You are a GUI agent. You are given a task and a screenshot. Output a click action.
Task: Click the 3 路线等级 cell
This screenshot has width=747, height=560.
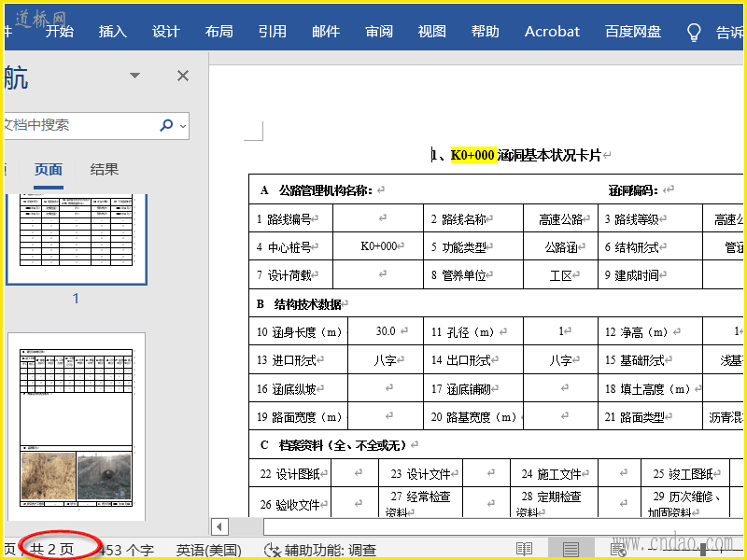[x=650, y=218]
